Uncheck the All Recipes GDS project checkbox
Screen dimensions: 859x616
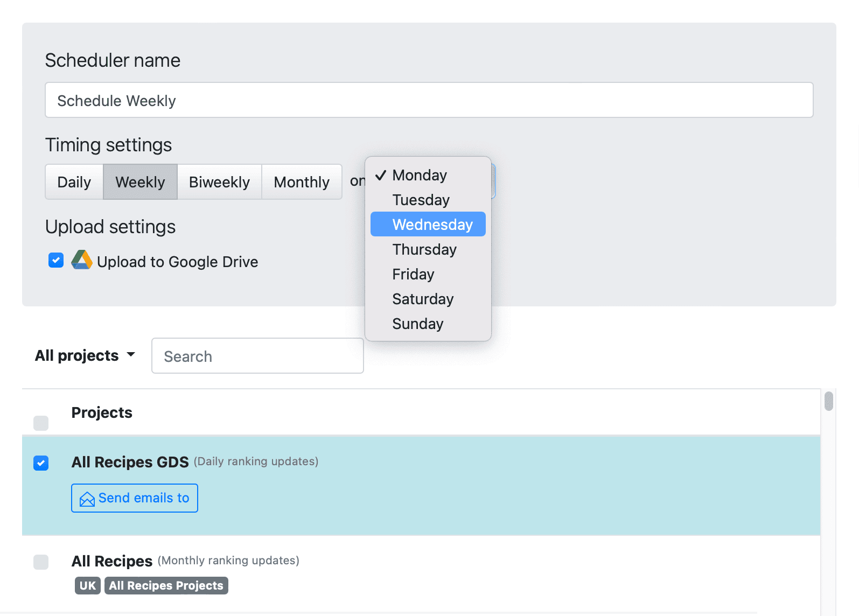41,463
